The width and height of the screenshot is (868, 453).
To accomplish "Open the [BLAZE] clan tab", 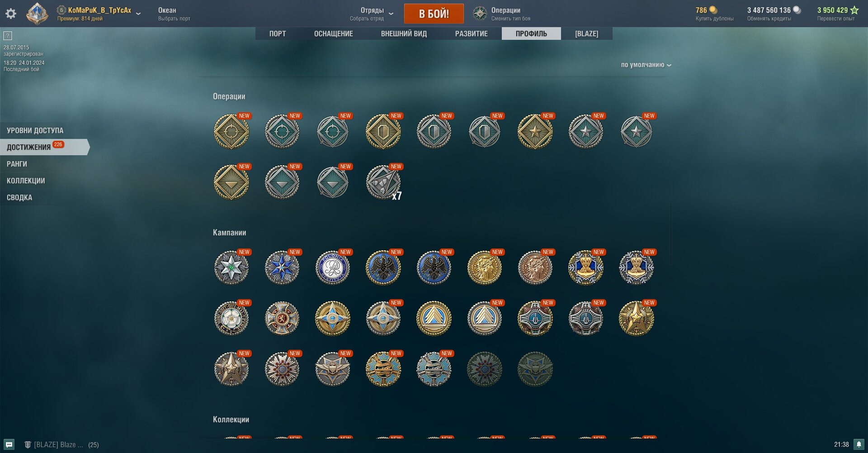I will (586, 33).
